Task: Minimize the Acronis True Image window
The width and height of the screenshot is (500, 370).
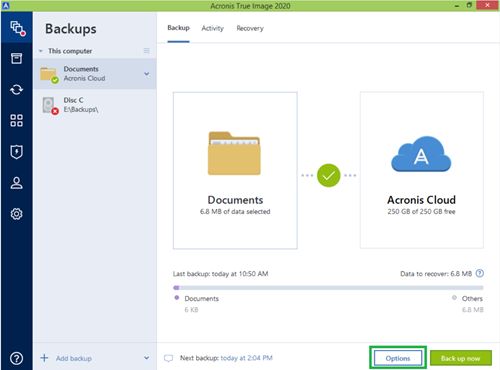Action: click(457, 5)
